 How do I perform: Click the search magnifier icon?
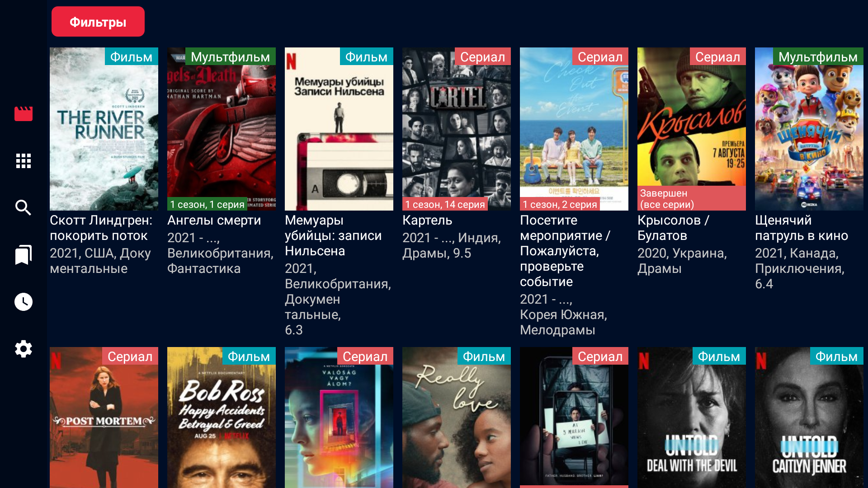[x=24, y=208]
